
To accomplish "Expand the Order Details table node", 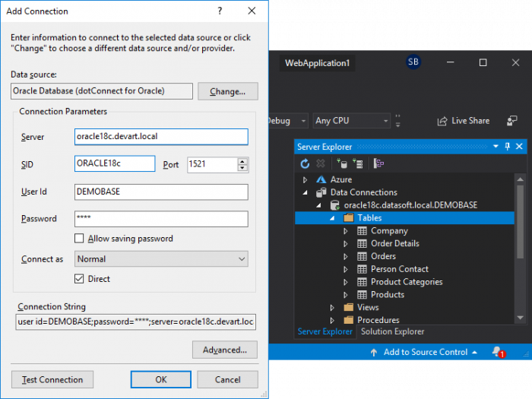I will click(345, 244).
